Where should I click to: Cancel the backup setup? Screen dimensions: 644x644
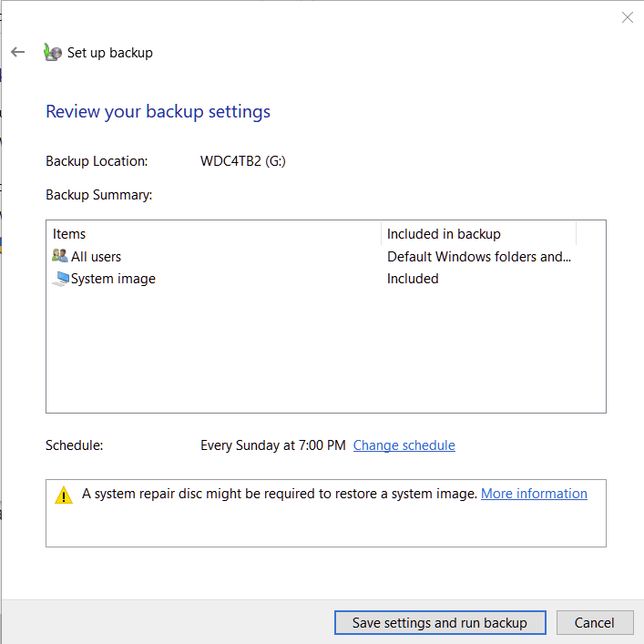[x=594, y=623]
